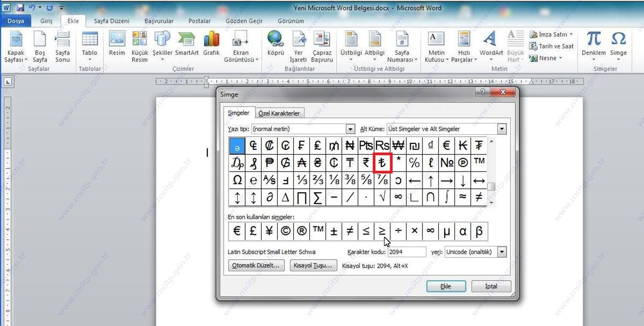The width and height of the screenshot is (644, 326).
Task: Select the № numero symbol
Action: point(446,163)
